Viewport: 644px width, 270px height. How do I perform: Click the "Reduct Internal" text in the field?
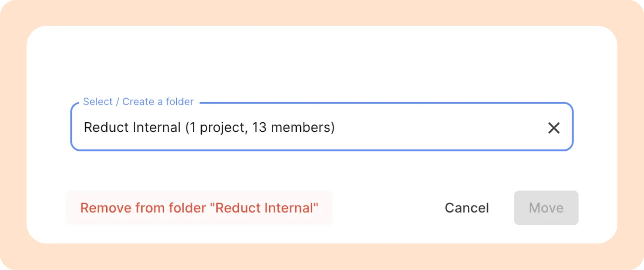(x=132, y=127)
